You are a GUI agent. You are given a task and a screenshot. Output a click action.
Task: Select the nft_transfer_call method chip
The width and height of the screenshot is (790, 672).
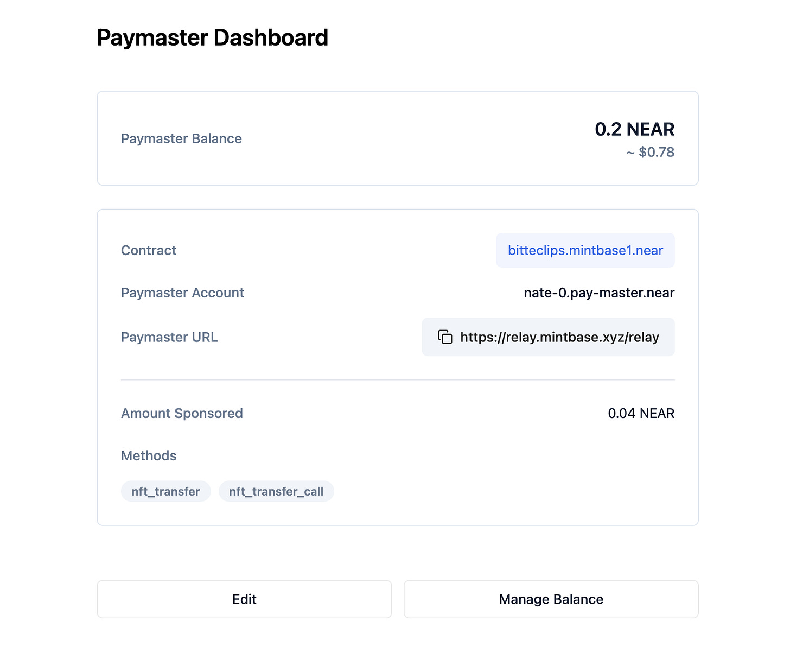(276, 491)
